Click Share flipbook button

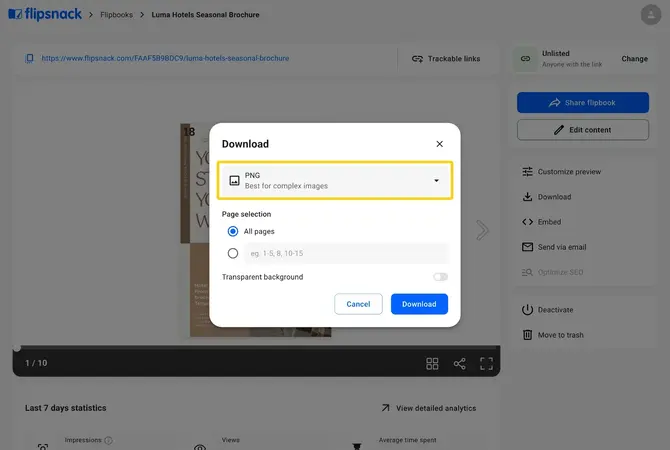tap(583, 103)
